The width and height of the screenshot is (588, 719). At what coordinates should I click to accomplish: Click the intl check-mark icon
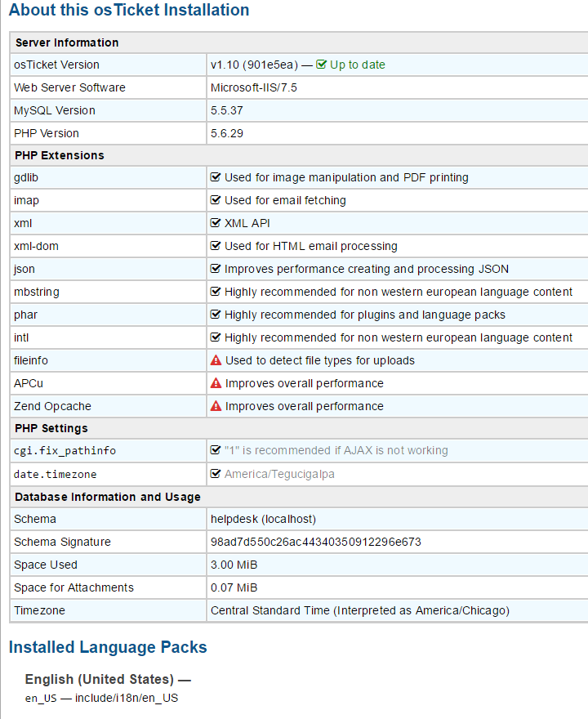point(216,337)
